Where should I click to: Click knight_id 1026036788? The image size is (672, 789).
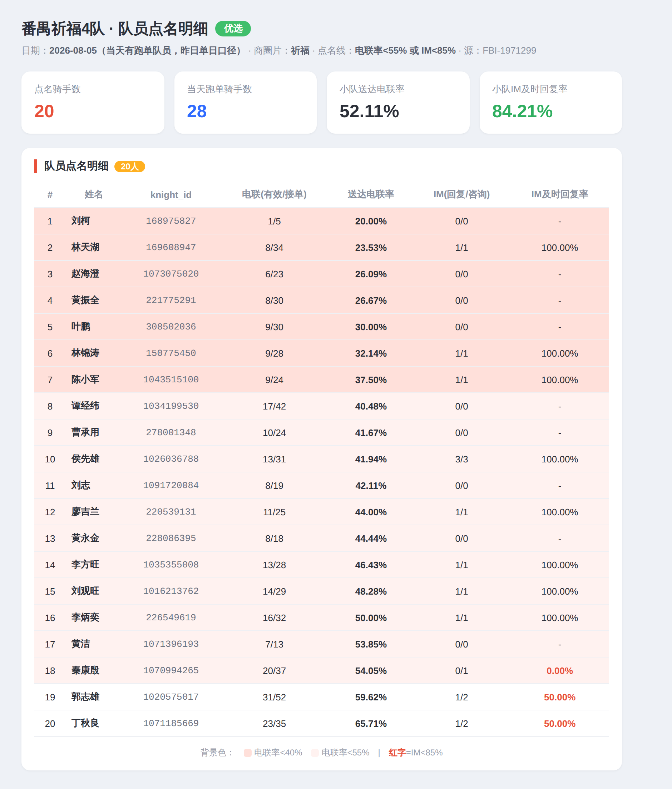pos(171,459)
